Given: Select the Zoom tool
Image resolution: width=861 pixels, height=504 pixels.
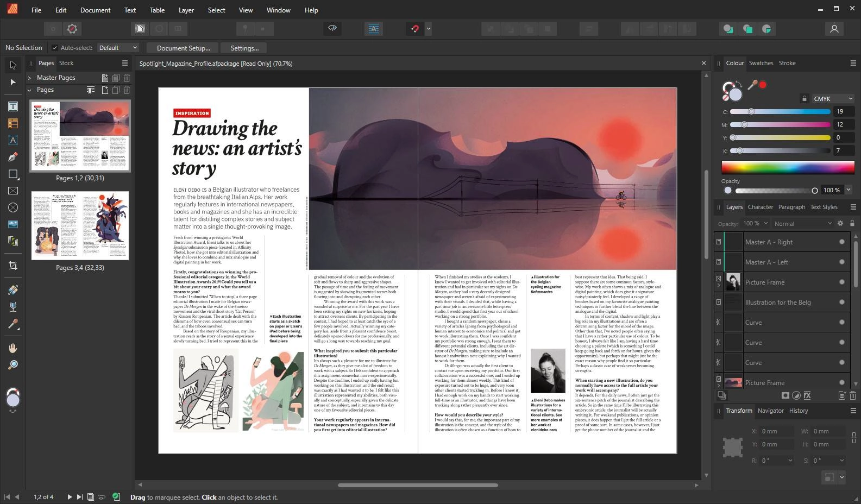Looking at the screenshot, I should coord(13,365).
